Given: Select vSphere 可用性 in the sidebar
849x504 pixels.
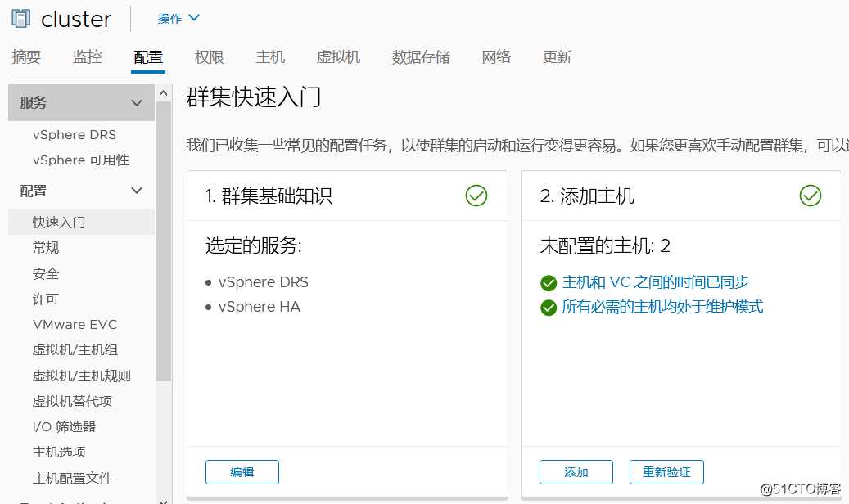Looking at the screenshot, I should tap(81, 160).
